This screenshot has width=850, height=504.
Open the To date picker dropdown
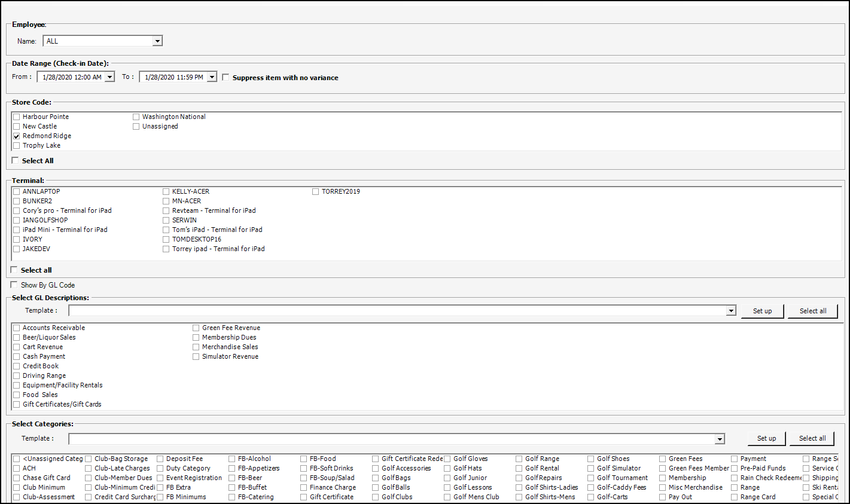point(212,77)
